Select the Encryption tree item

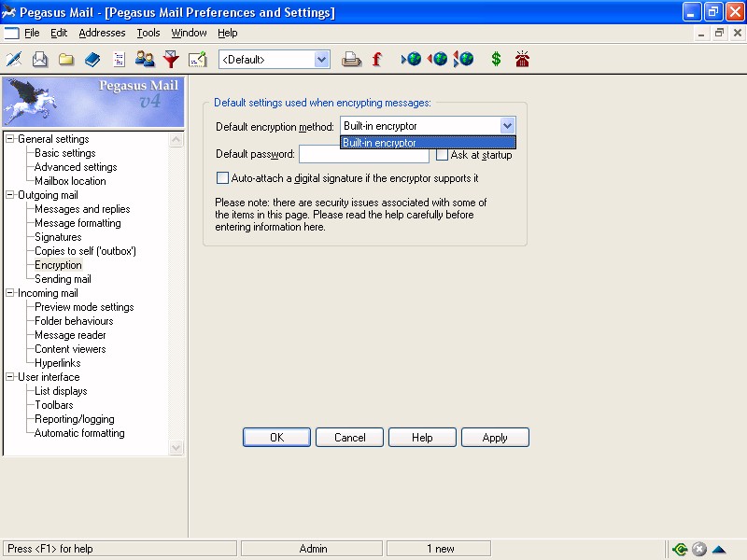[58, 265]
